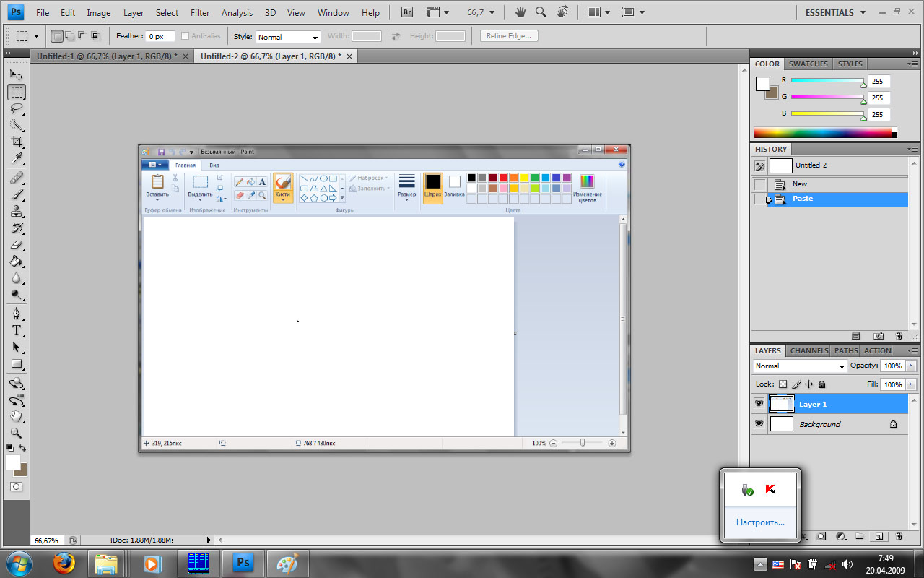Select the Move tool
The height and width of the screenshot is (578, 924).
[17, 75]
